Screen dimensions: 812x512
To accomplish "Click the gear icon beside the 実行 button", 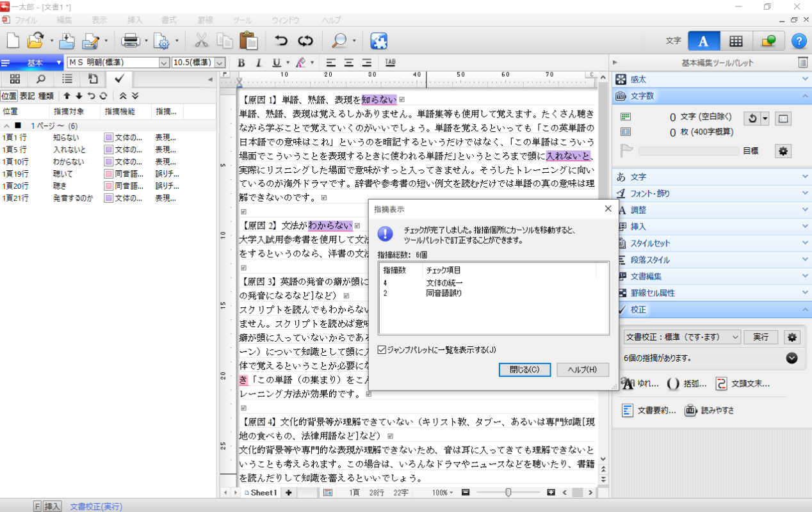I will click(x=792, y=337).
